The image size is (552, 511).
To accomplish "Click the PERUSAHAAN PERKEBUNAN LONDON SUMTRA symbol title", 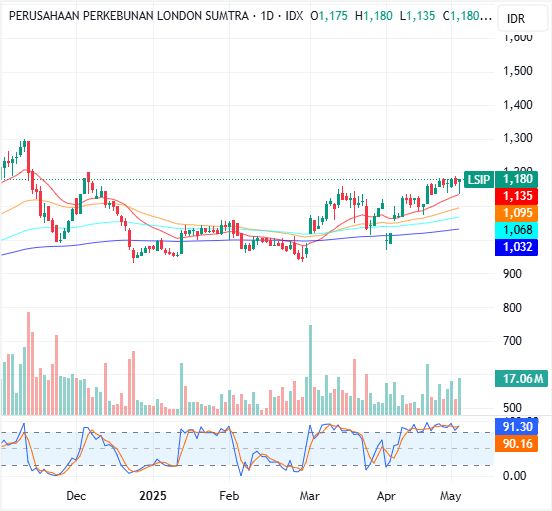I will point(128,16).
